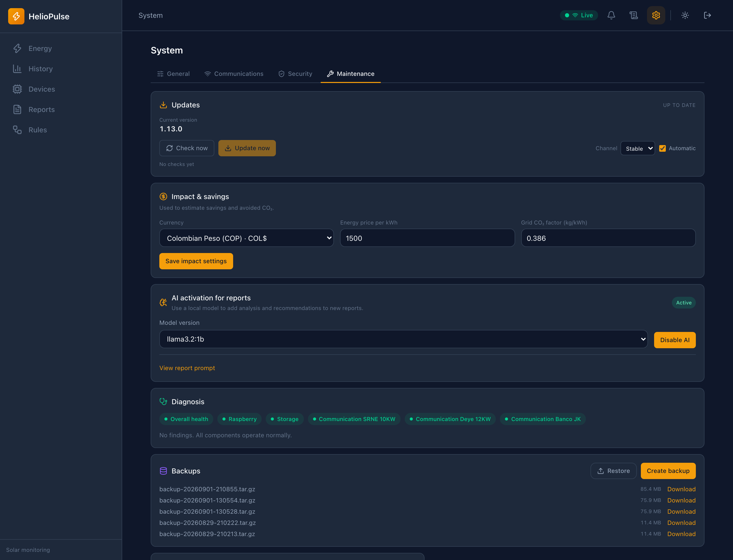The width and height of the screenshot is (733, 560).
Task: Download backup-20260829-210213.tar.gz
Action: [681, 534]
